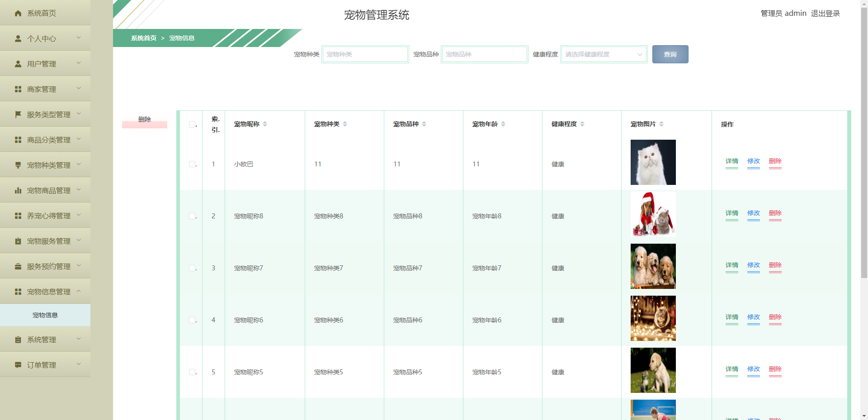Click the grid icon beside 养宠心得管理
The height and width of the screenshot is (420, 868).
[x=18, y=216]
